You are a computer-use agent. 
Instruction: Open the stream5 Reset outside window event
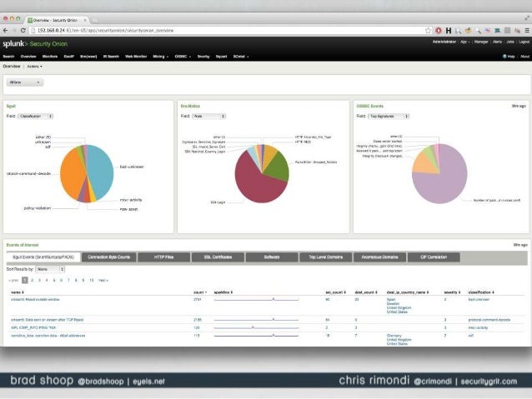tap(35, 300)
